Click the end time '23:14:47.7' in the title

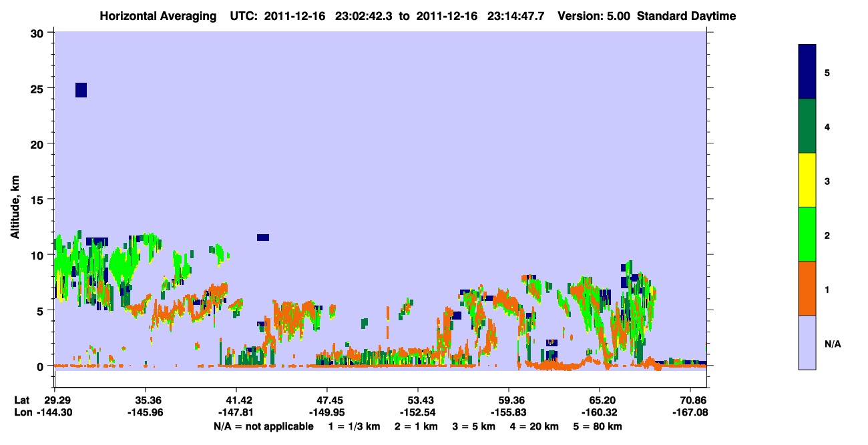(x=517, y=16)
